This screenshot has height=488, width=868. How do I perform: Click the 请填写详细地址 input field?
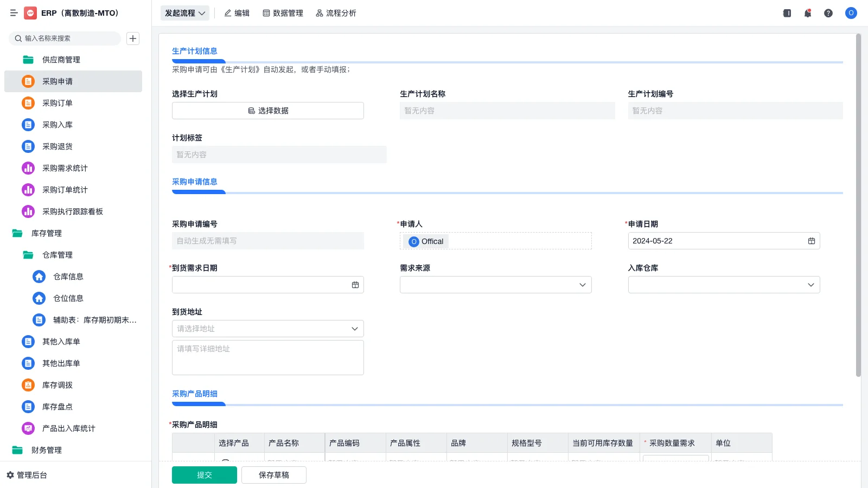[267, 357]
